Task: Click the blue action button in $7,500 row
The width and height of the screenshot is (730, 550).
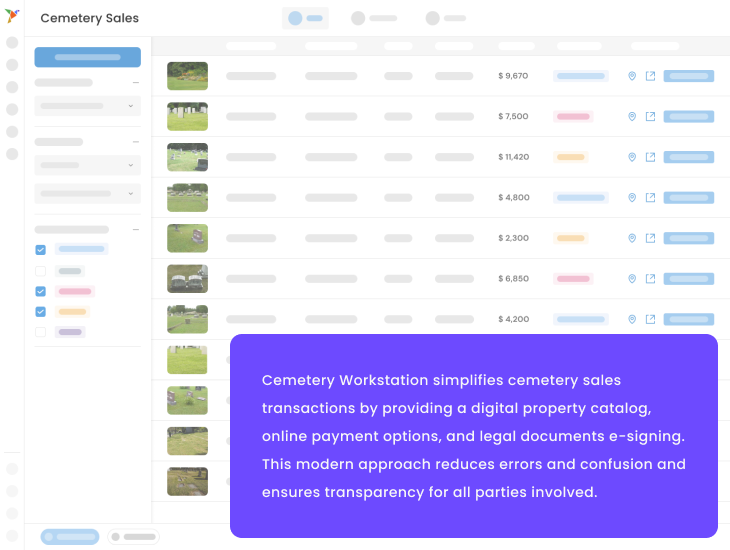Action: 689,116
